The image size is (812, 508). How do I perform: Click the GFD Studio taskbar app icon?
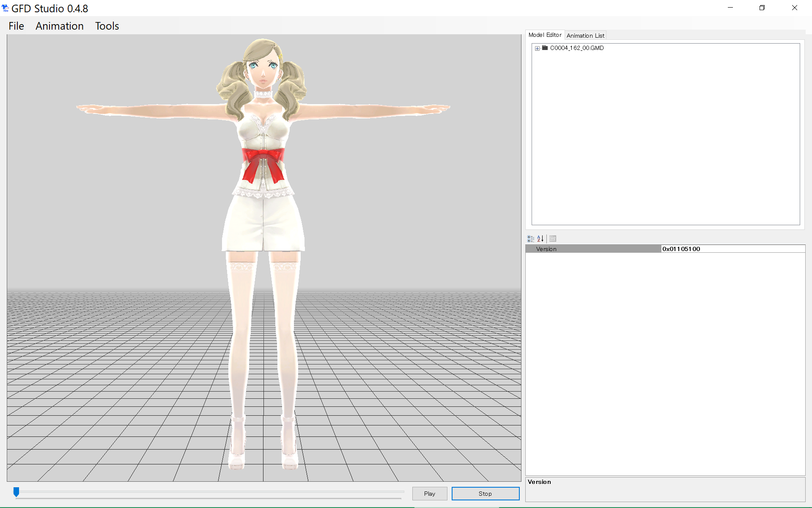pyautogui.click(x=7, y=8)
